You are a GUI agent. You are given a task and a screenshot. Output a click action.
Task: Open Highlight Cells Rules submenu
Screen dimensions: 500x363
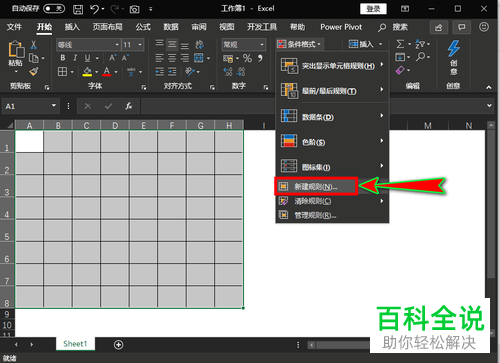(332, 65)
